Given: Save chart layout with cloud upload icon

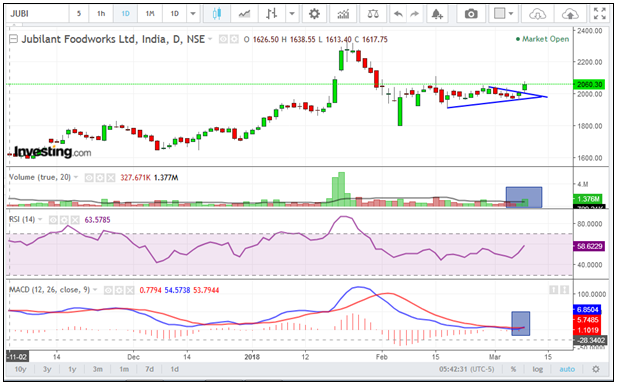Looking at the screenshot, I should click(x=570, y=14).
